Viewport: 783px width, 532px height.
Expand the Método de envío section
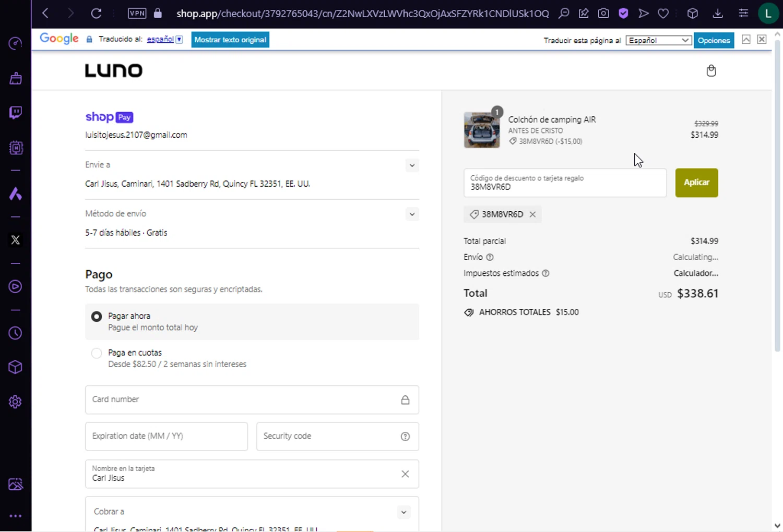point(412,214)
